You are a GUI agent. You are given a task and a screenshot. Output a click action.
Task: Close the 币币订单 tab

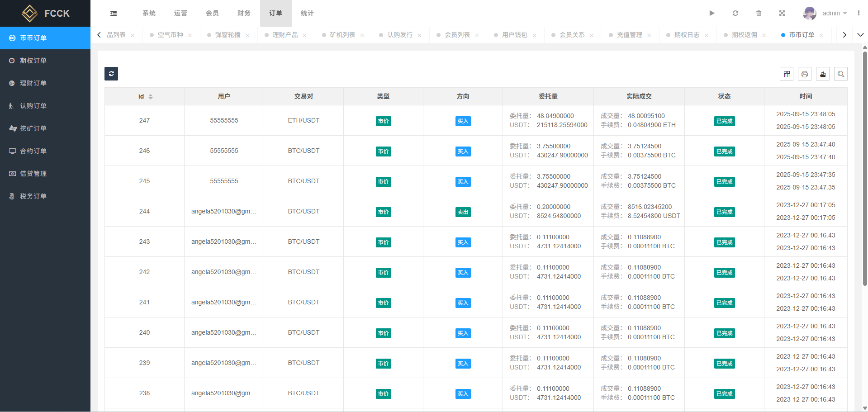(x=821, y=35)
